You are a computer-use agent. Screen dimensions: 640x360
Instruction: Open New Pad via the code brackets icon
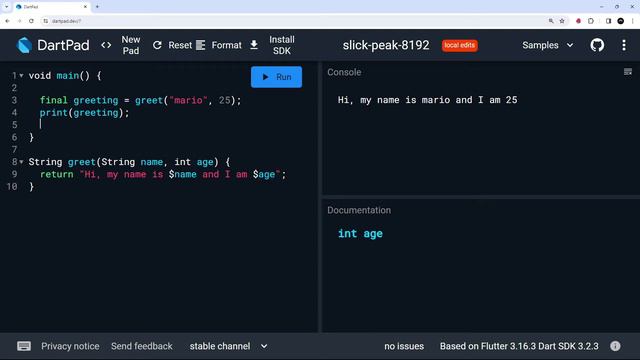click(106, 45)
